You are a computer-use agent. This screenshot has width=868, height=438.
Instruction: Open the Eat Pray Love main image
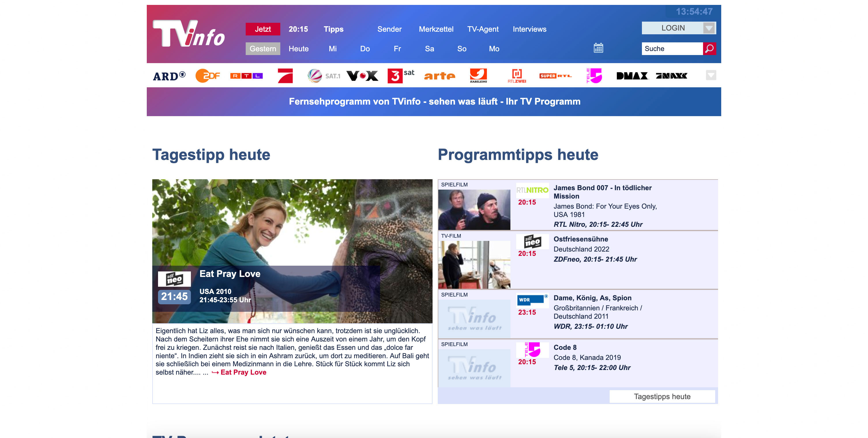292,251
